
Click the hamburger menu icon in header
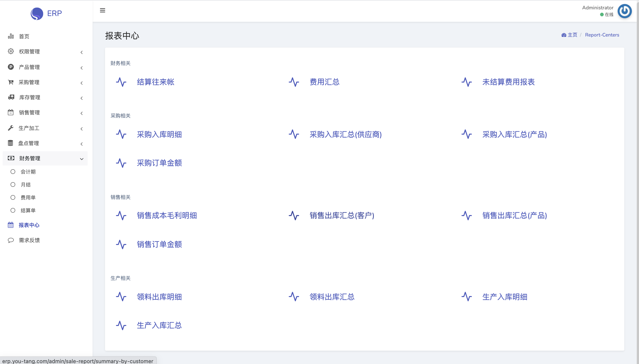point(103,10)
